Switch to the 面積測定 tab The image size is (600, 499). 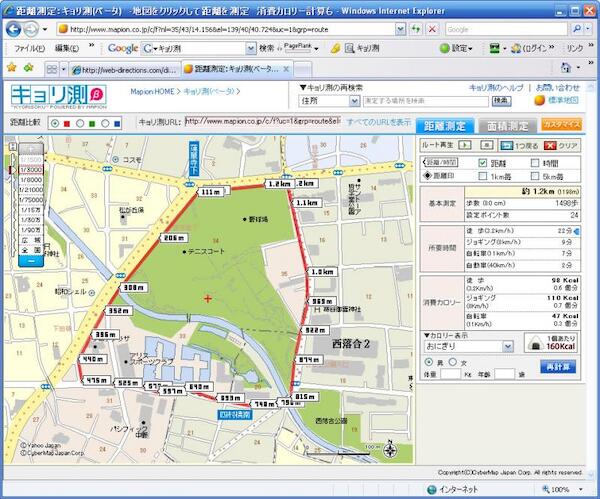pos(508,126)
